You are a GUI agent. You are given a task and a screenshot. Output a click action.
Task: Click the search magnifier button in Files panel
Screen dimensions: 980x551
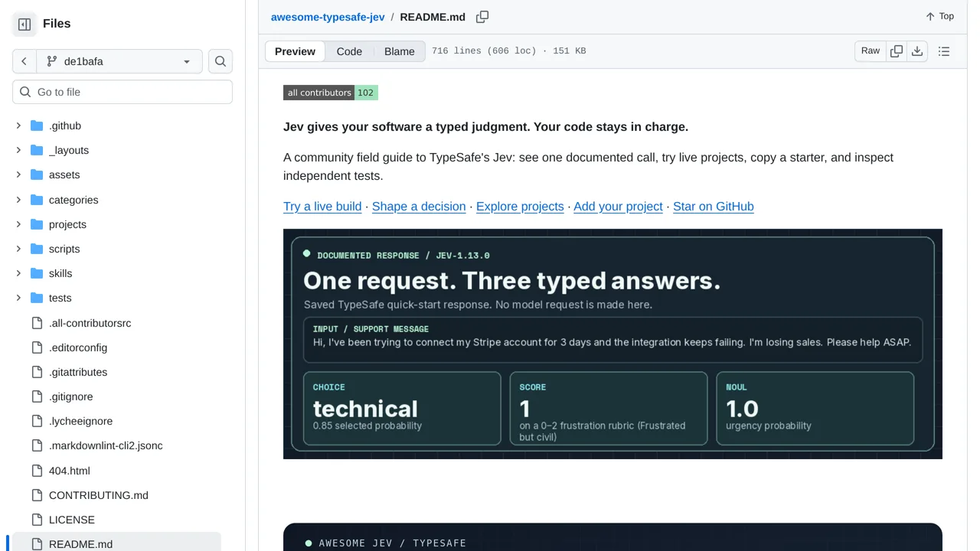[x=220, y=61]
